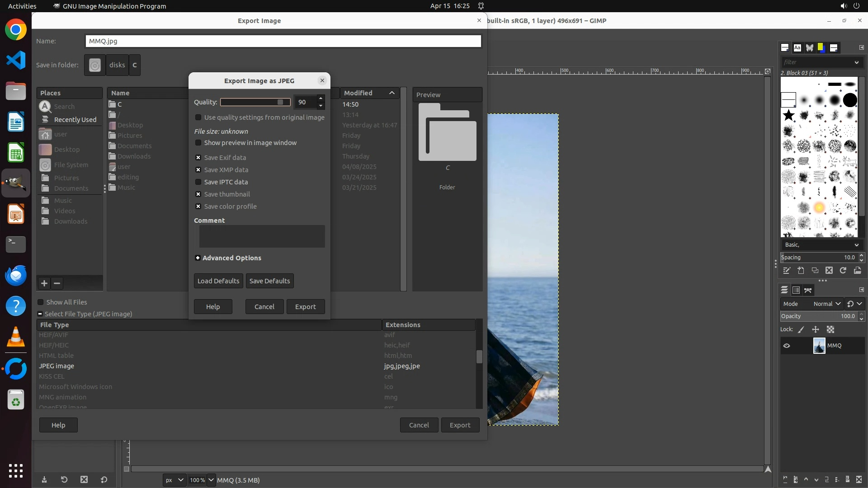Click the edit brush icon
The height and width of the screenshot is (488, 868).
787,271
